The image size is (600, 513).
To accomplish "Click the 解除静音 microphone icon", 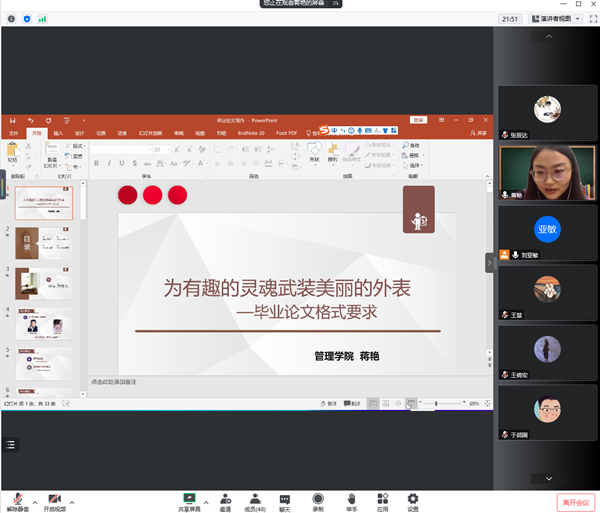I will click(17, 498).
